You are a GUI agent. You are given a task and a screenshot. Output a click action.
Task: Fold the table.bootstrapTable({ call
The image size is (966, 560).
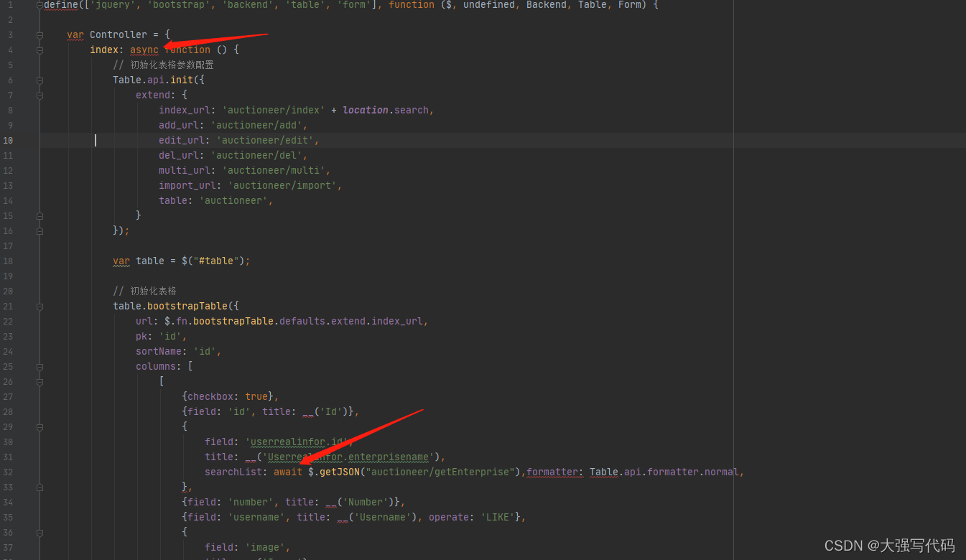tap(40, 306)
